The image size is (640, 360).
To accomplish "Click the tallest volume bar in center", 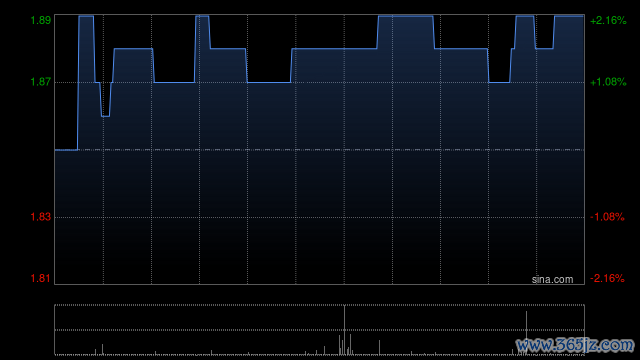I will [x=344, y=330].
